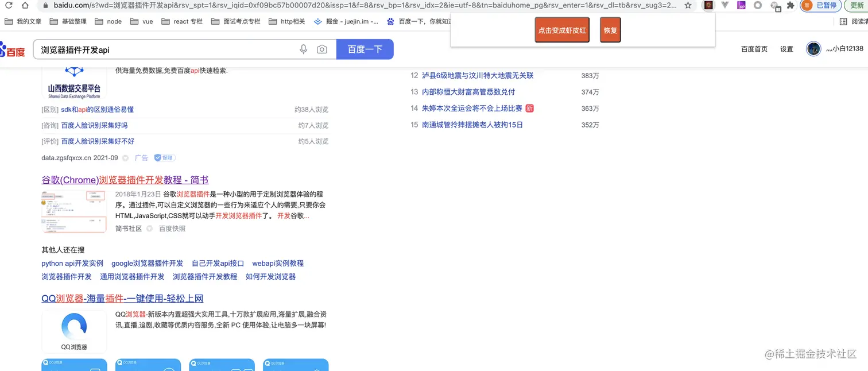This screenshot has height=371, width=868.
Task: Search google浏览器插件开发 related query
Action: pos(148,263)
